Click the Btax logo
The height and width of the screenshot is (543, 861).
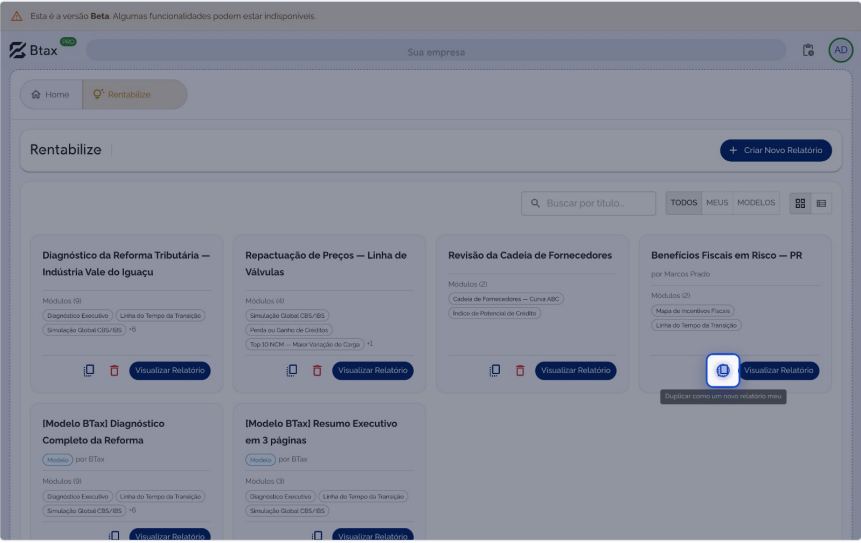coord(33,50)
